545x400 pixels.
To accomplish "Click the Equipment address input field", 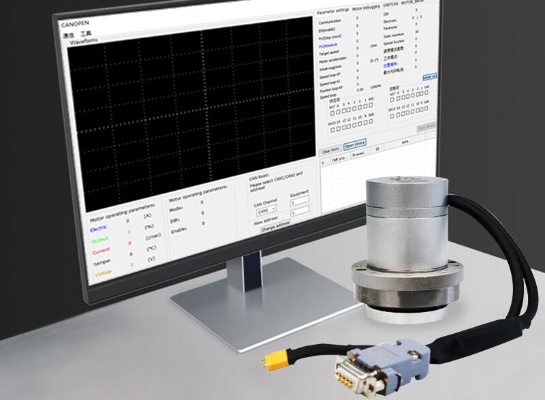I will (299, 201).
